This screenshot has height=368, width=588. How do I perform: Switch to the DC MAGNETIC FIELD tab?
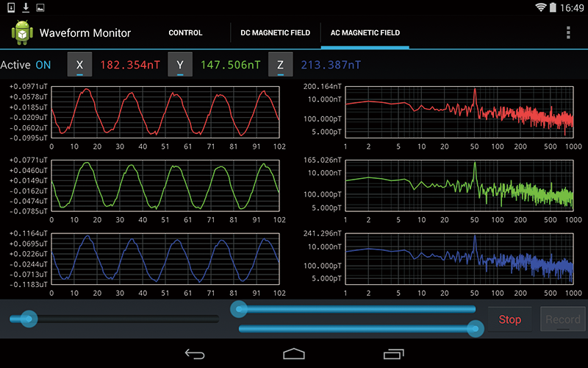coord(275,32)
